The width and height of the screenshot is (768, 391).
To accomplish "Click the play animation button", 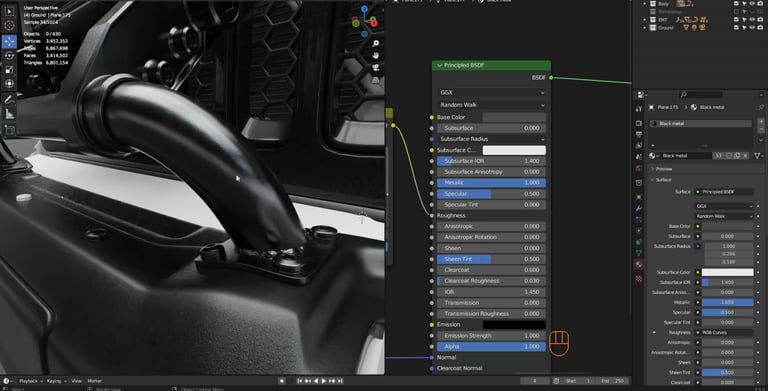I will pyautogui.click(x=324, y=381).
